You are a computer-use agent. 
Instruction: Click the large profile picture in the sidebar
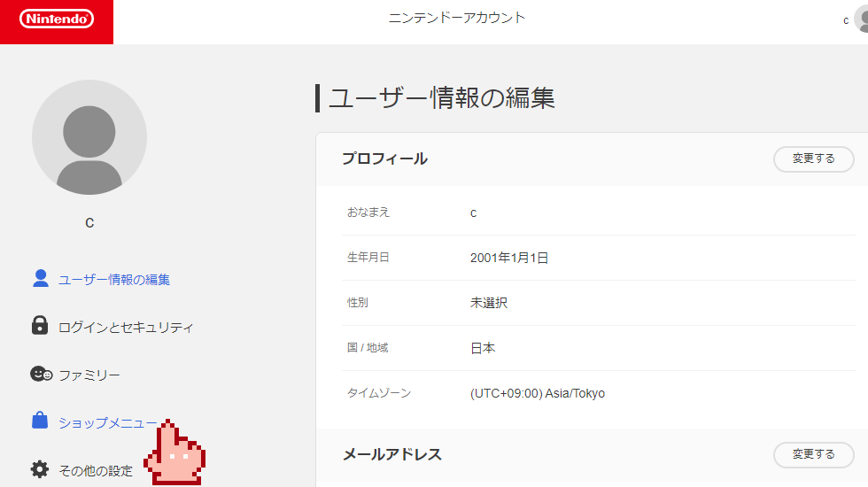(x=89, y=137)
